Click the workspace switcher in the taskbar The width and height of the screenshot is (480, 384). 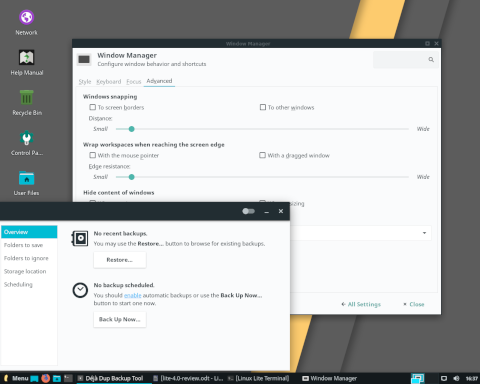point(417,378)
